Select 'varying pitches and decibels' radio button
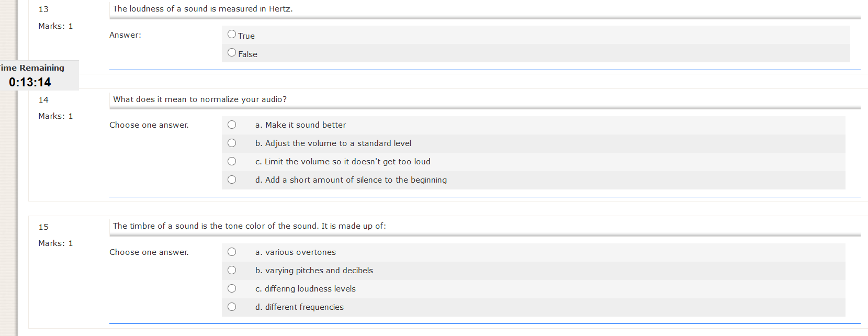Screen dimensions: 868x336 click(x=232, y=270)
